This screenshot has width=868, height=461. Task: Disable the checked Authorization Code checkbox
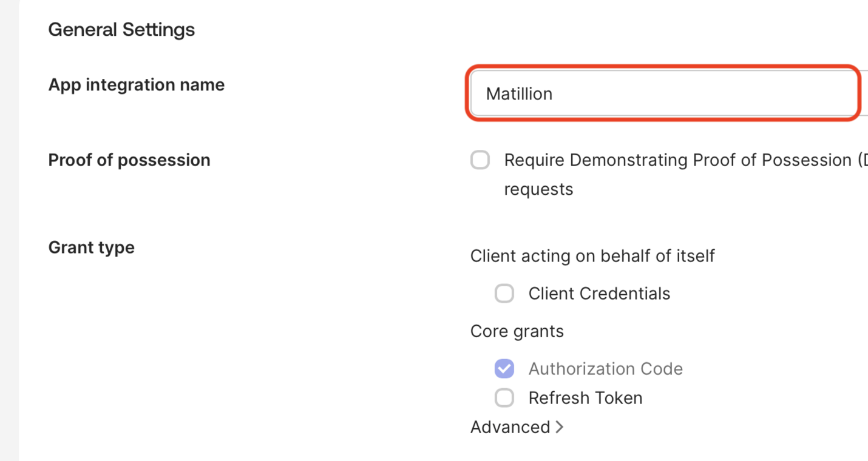[504, 368]
